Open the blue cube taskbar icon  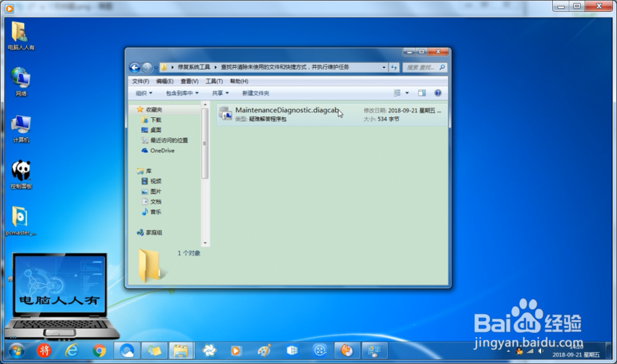tap(292, 350)
